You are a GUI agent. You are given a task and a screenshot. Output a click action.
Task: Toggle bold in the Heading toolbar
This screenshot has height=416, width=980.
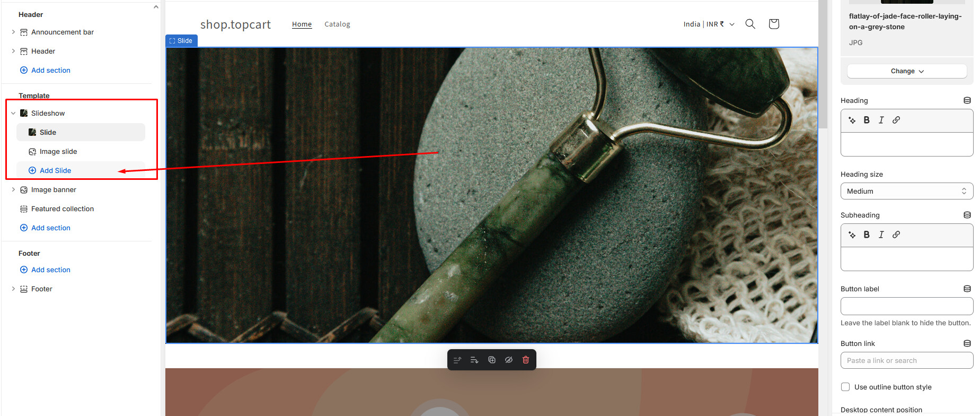pos(867,120)
